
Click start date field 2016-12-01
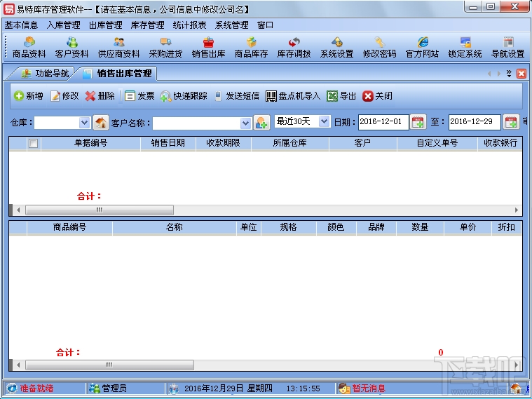383,122
